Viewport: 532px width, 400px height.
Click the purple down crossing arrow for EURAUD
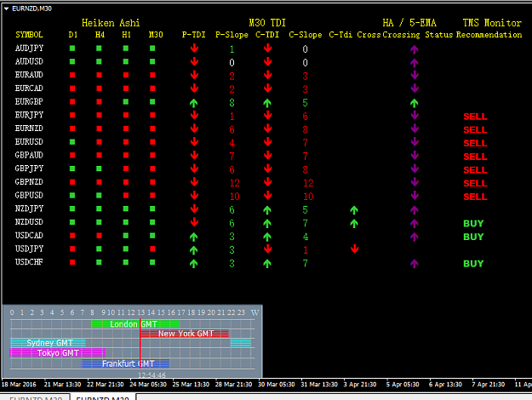[415, 75]
